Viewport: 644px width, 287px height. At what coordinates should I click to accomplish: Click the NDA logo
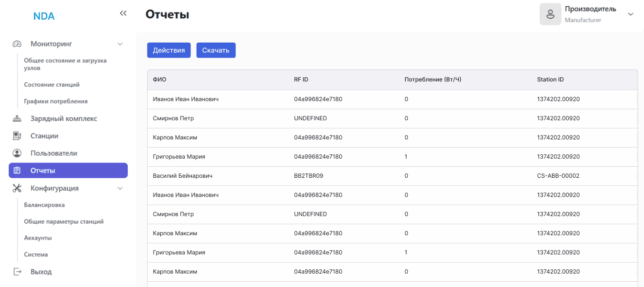pyautogui.click(x=44, y=16)
